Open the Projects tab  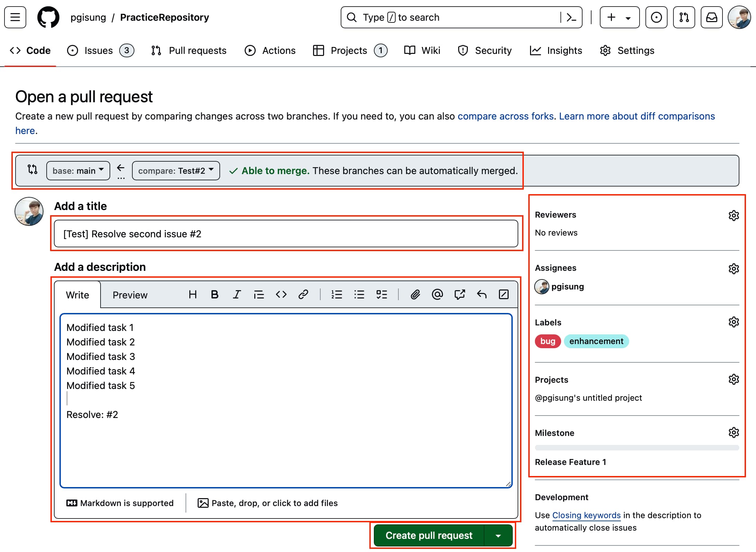(x=350, y=50)
